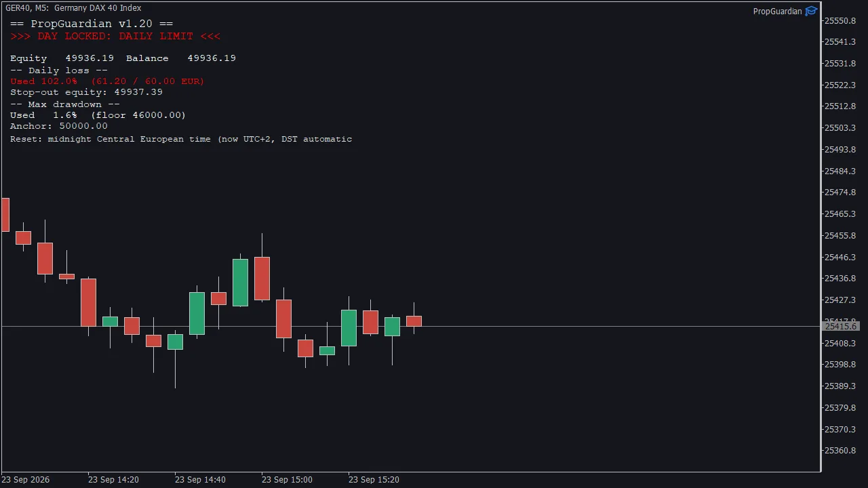Click the '23 Sep 2026' date axis label
This screenshot has height=488, width=868.
(25, 480)
